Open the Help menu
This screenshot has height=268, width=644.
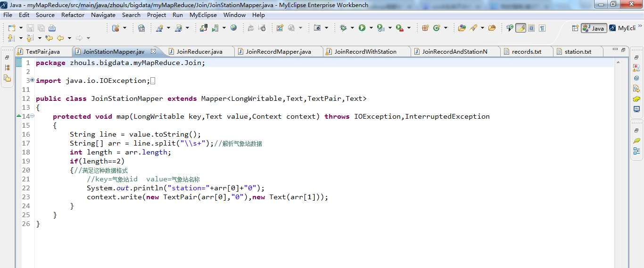tap(258, 15)
